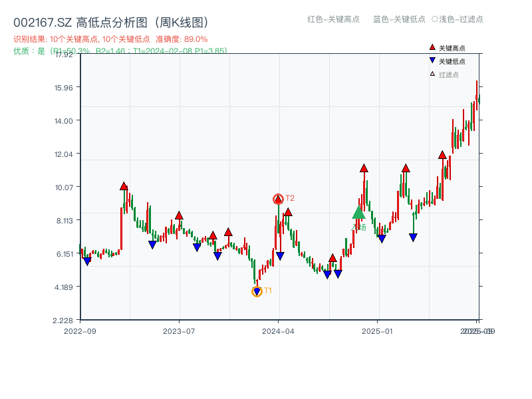Click the 002167.SZ chart title
532x399 pixels.
(111, 23)
